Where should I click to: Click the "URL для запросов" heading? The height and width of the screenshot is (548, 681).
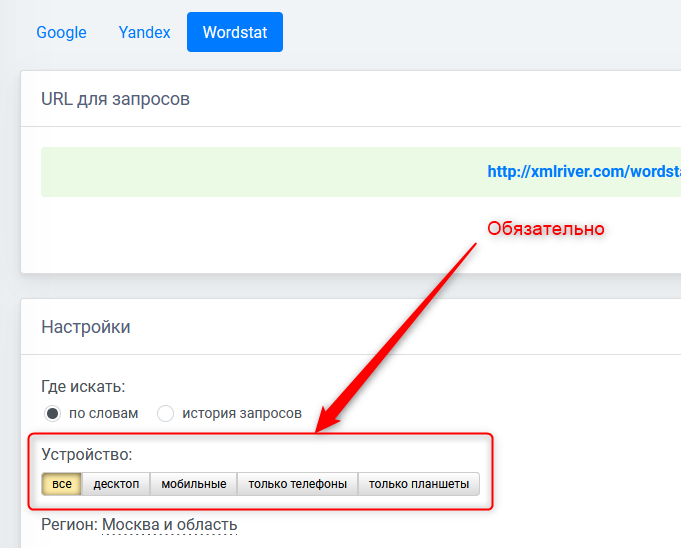click(x=116, y=99)
